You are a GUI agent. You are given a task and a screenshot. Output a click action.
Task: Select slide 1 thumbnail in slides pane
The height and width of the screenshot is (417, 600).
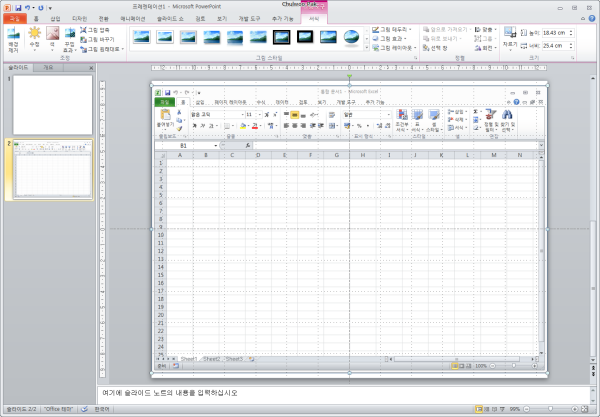pyautogui.click(x=53, y=104)
